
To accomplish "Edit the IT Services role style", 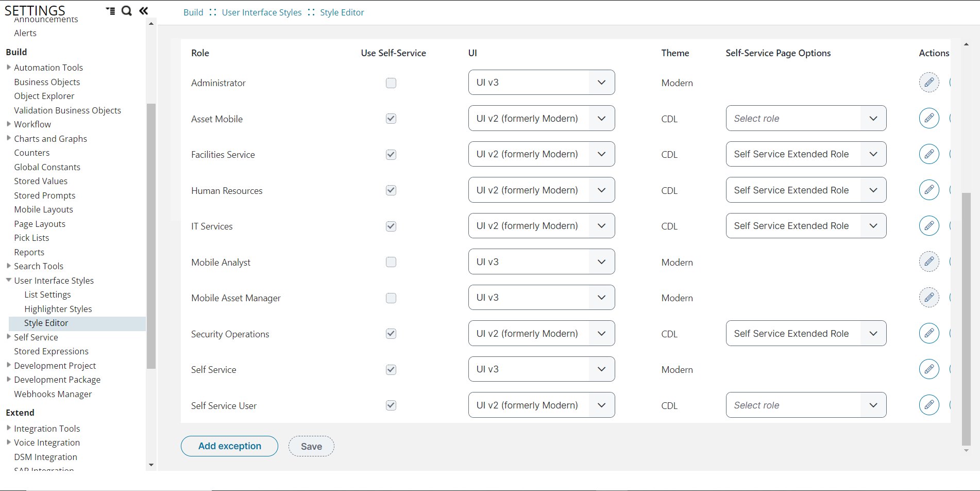I will [x=929, y=225].
